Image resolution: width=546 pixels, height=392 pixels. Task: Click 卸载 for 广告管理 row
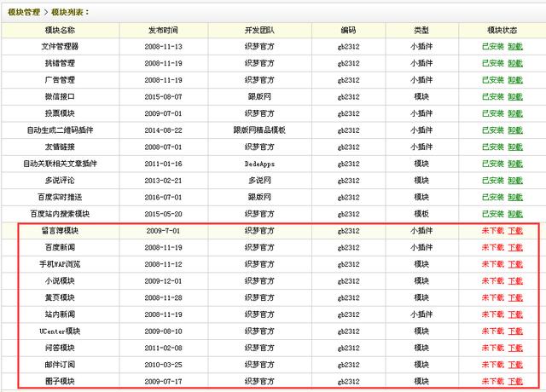(x=514, y=79)
